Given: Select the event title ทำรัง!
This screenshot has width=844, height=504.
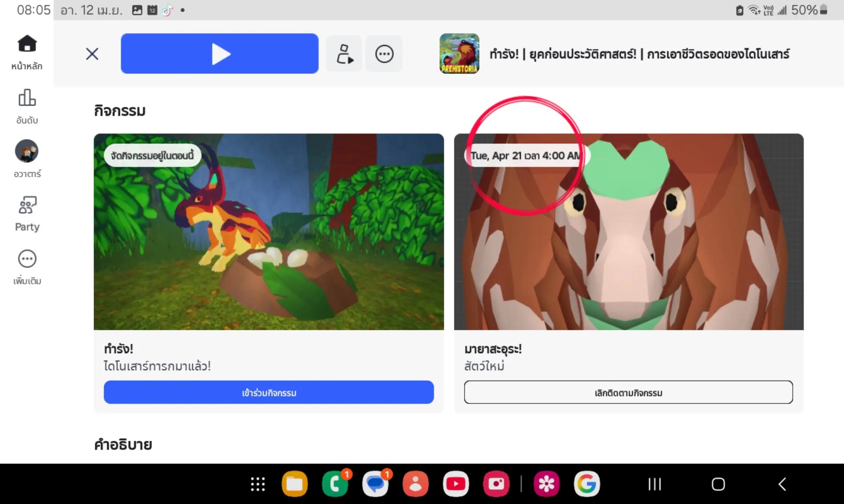Looking at the screenshot, I should pos(118,349).
